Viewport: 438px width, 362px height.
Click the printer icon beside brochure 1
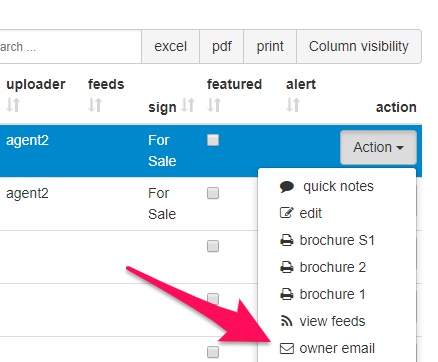pos(287,294)
